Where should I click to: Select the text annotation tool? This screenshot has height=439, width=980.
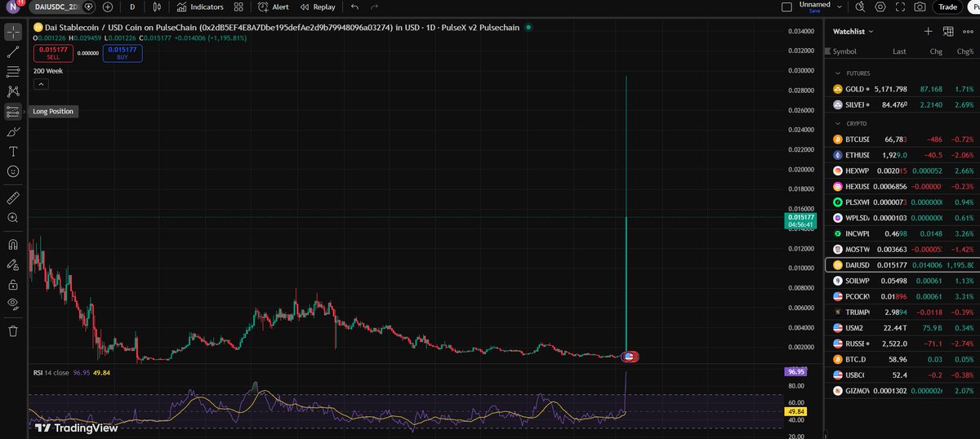click(x=13, y=151)
